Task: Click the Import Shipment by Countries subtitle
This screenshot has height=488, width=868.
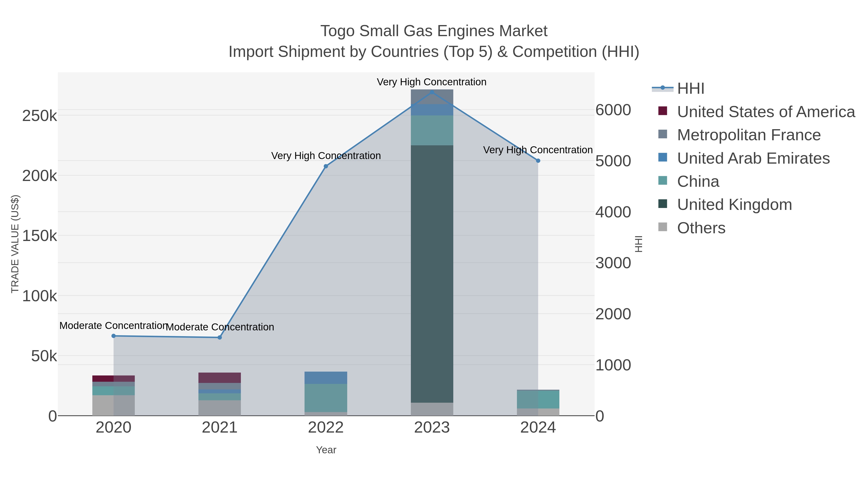Action: (x=434, y=52)
